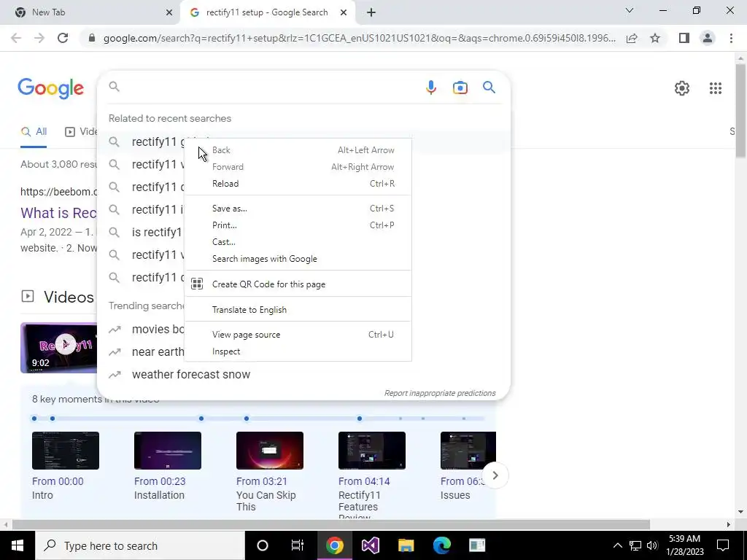747x560 pixels.
Task: Click Report inappropriate predictions link
Action: pyautogui.click(x=440, y=393)
